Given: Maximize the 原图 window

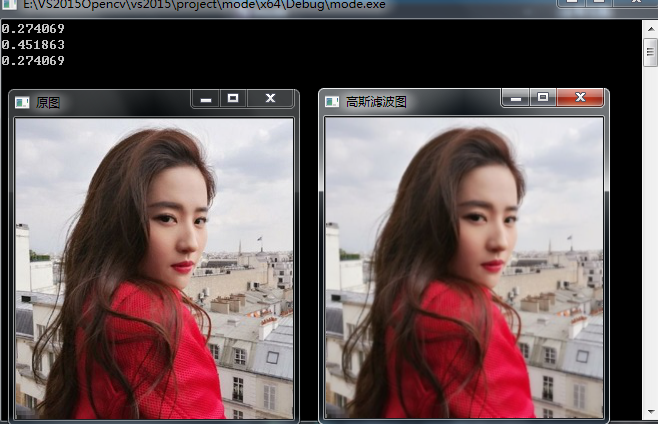Looking at the screenshot, I should pyautogui.click(x=233, y=99).
